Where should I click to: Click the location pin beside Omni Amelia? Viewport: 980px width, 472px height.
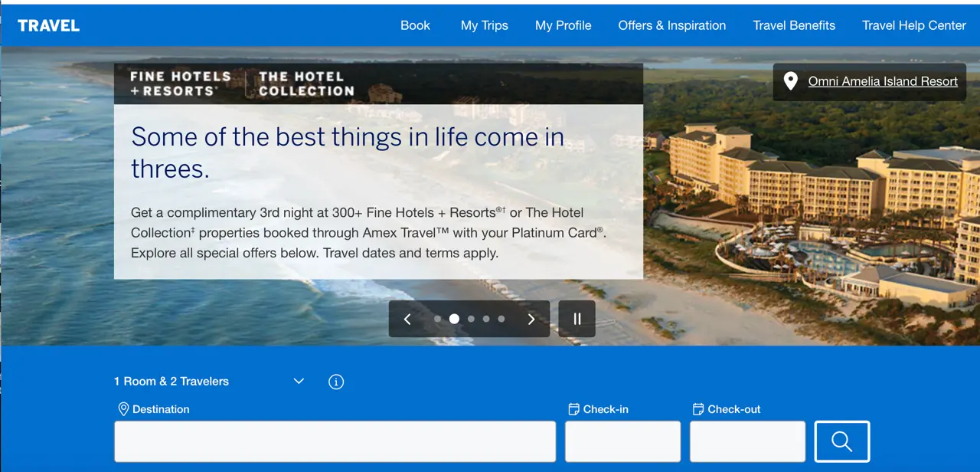(x=791, y=81)
